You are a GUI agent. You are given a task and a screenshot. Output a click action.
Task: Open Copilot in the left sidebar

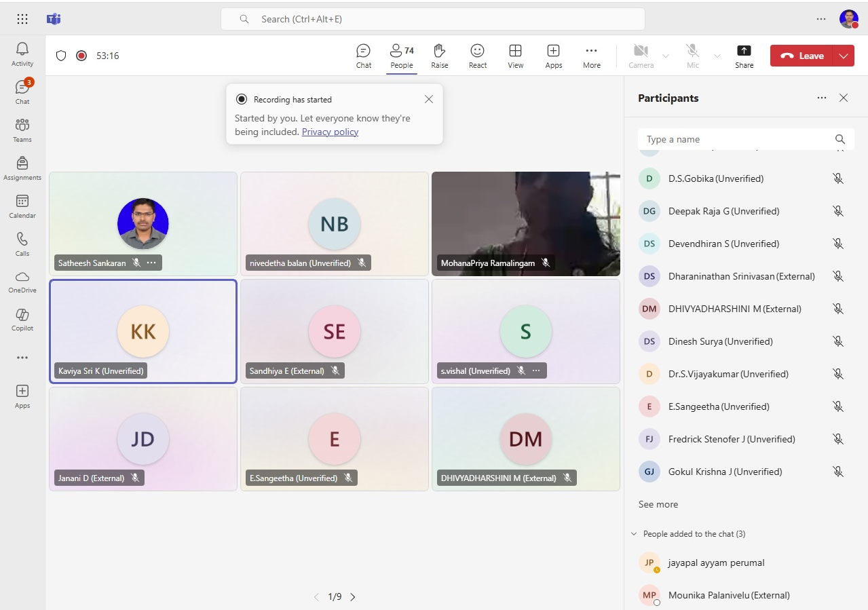pyautogui.click(x=22, y=319)
